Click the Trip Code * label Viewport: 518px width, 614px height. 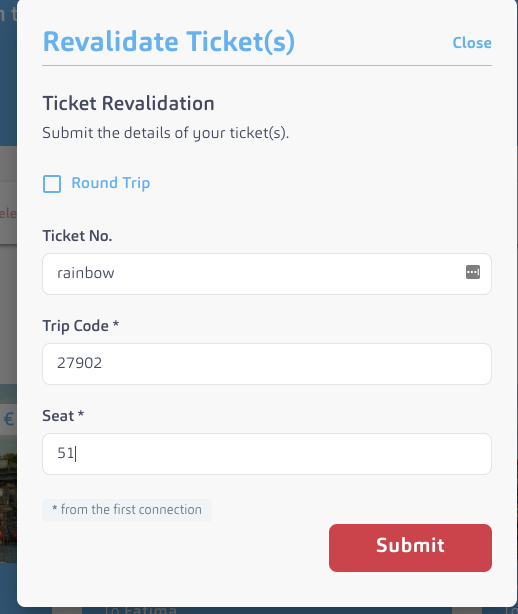coord(81,326)
